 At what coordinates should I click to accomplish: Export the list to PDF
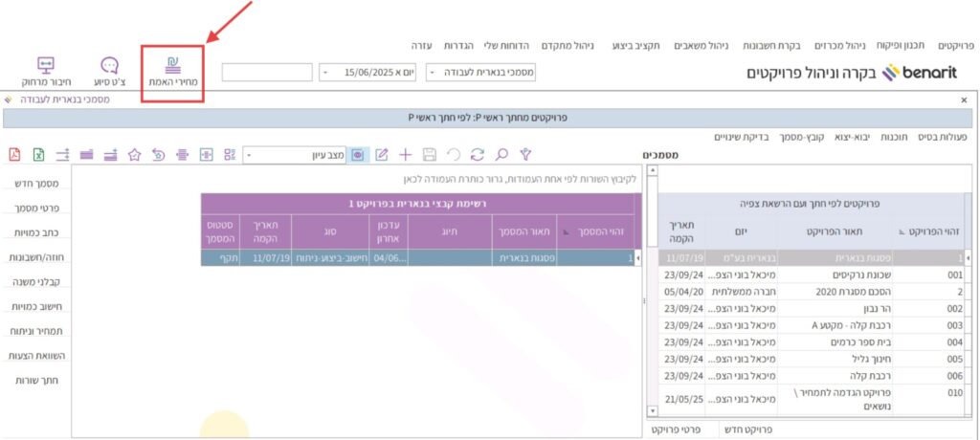coord(15,154)
